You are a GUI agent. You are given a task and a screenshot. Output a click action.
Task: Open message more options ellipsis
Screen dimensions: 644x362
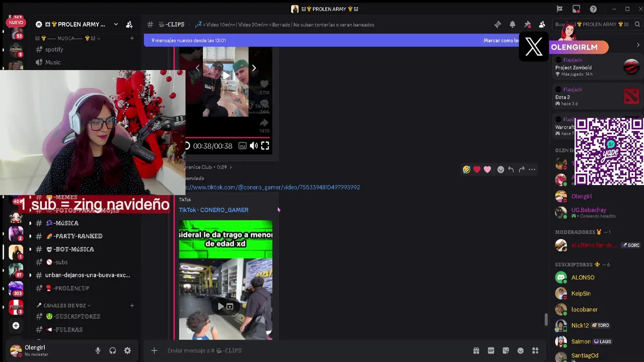pyautogui.click(x=532, y=169)
